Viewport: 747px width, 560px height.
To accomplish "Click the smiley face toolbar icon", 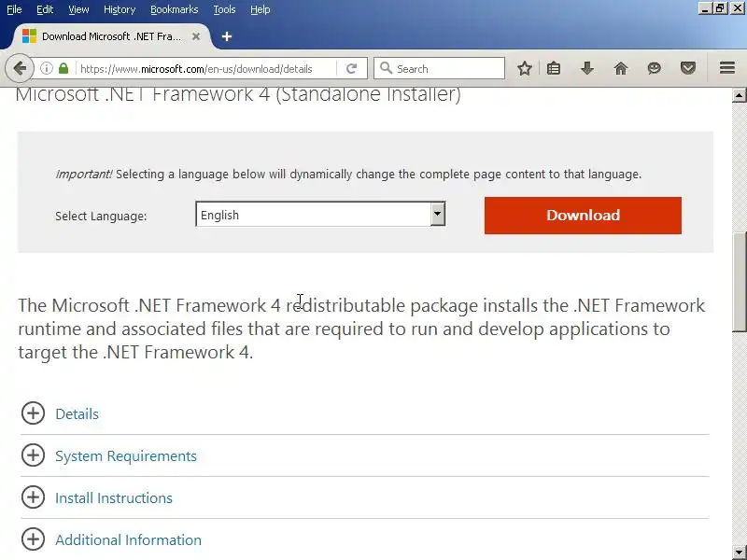I will click(655, 68).
